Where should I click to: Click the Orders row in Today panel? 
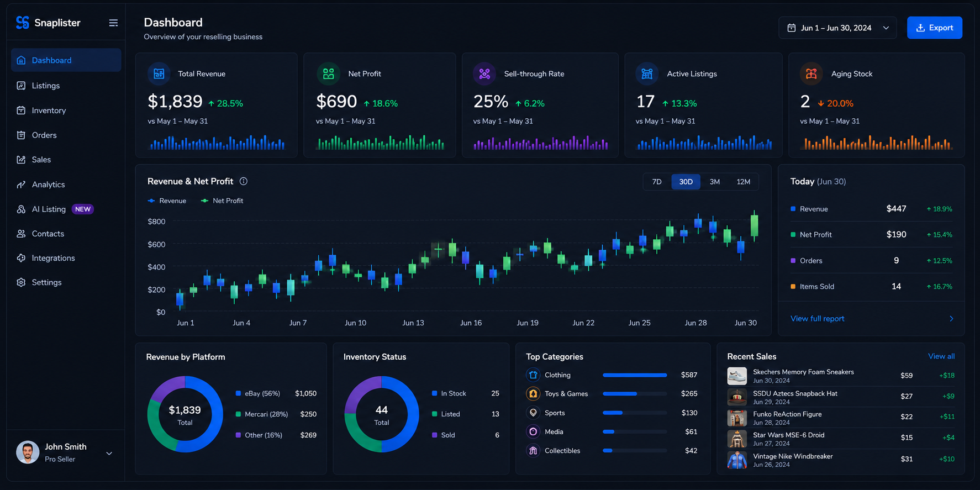pyautogui.click(x=871, y=261)
